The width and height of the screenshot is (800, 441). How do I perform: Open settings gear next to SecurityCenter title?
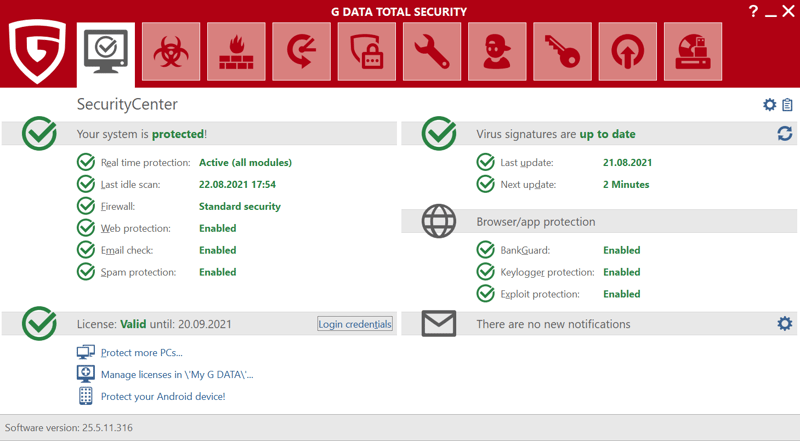769,105
